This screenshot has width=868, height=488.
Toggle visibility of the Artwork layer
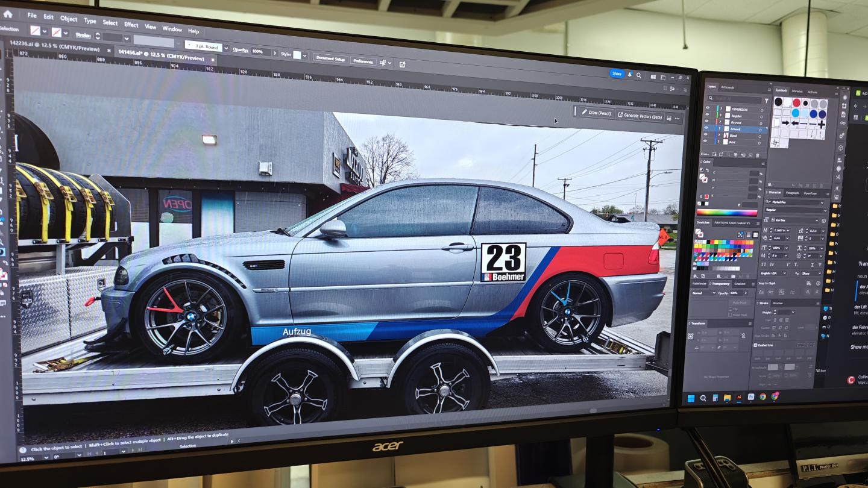click(706, 128)
